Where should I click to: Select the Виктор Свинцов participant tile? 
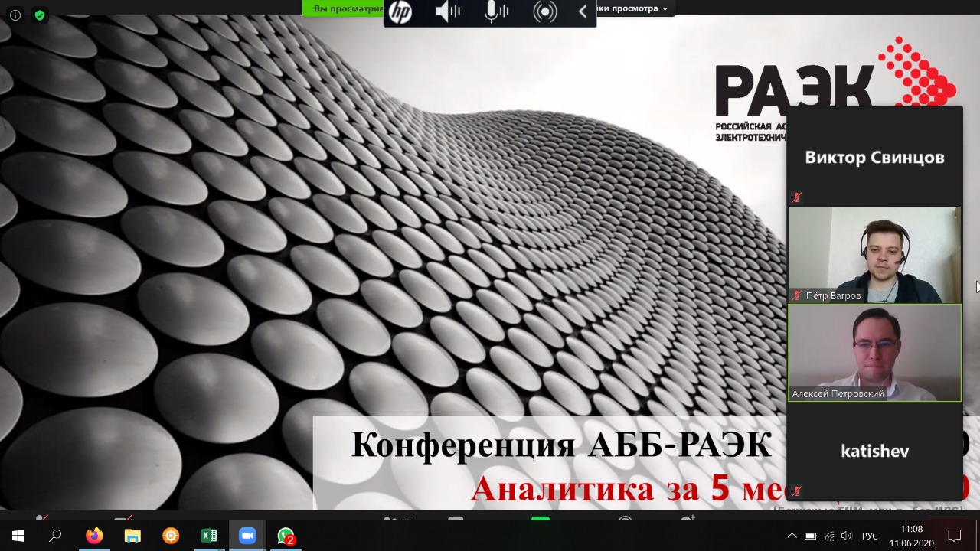(x=874, y=158)
